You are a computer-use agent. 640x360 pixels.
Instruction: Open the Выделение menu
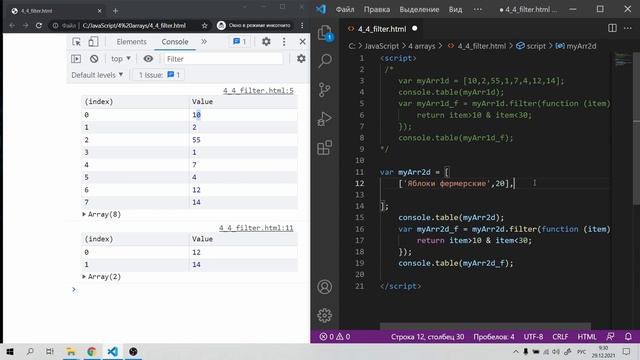[419, 9]
